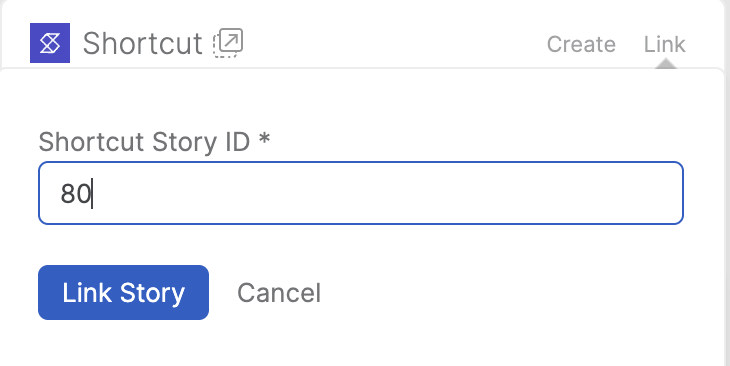Click the Link option in Shortcut header

[x=664, y=44]
